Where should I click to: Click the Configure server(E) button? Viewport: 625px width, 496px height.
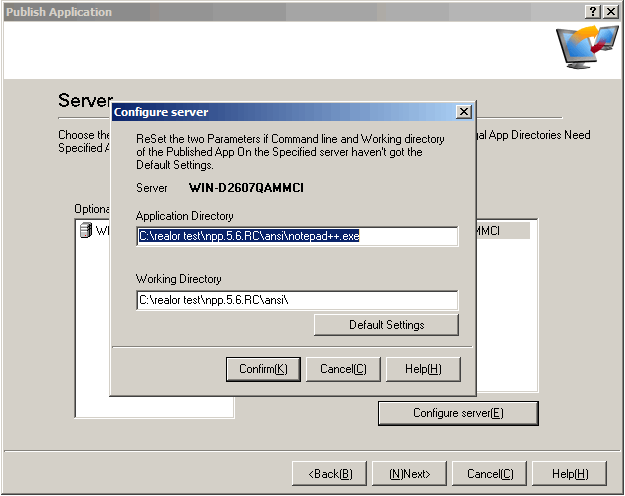[x=458, y=413]
